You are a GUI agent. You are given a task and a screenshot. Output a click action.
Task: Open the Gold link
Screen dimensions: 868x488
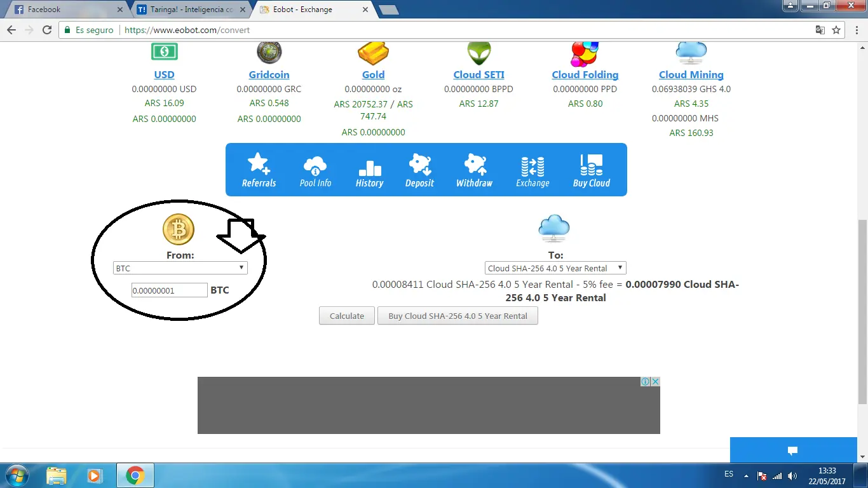373,74
